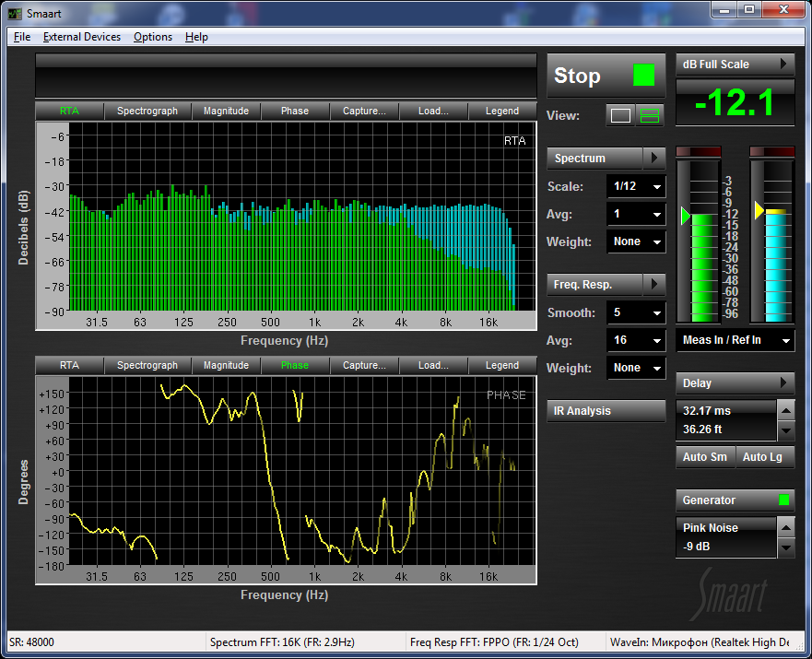Open the Smooth dropdown showing 5
Image resolution: width=812 pixels, height=659 pixels.
pos(636,313)
